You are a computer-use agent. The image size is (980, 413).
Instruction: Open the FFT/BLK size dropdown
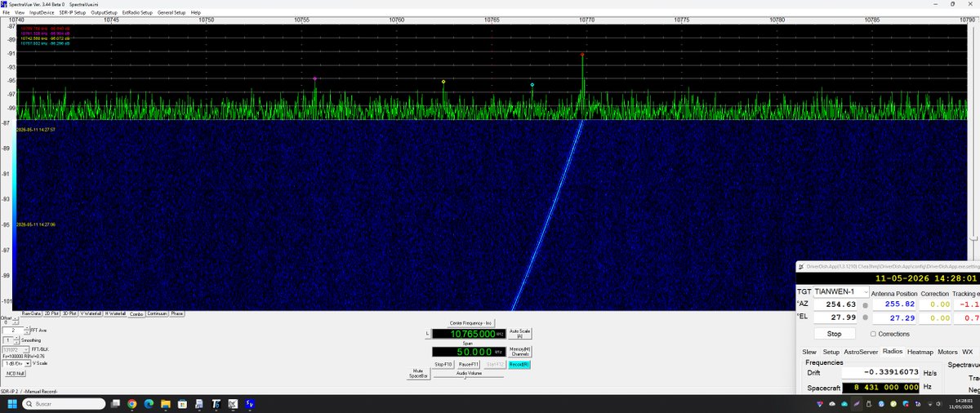(x=16, y=350)
